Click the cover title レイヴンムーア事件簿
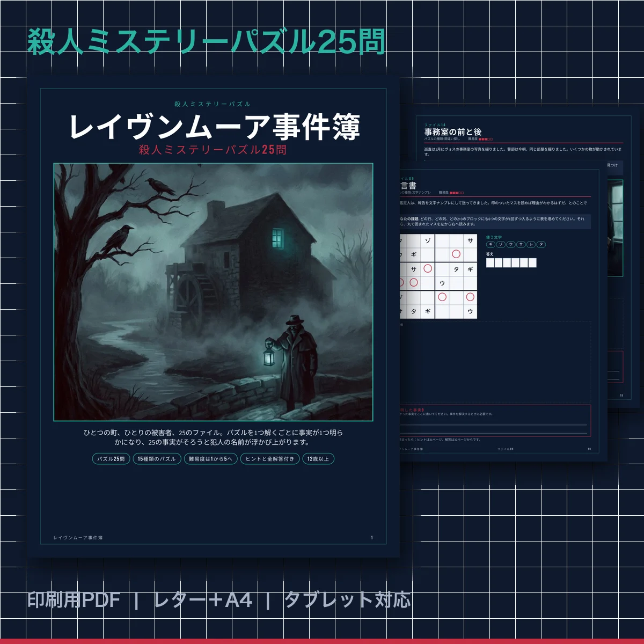The width and height of the screenshot is (644, 644). coord(214,127)
